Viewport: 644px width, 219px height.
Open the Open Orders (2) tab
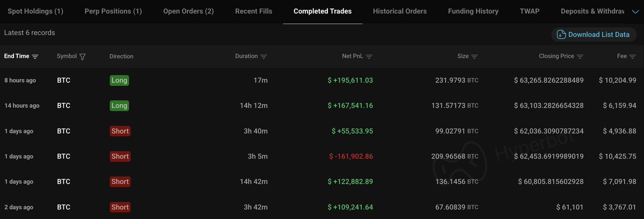(188, 11)
